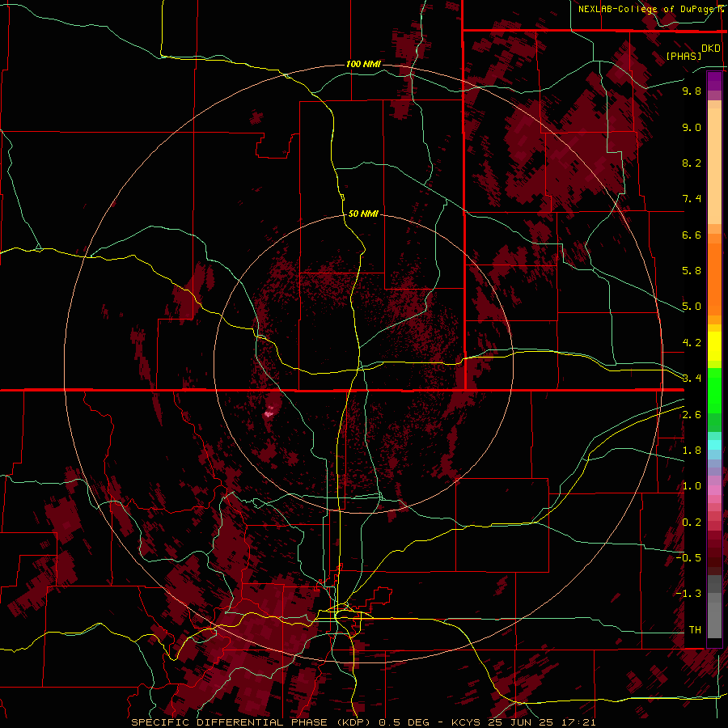Click the 0.2 scale label
This screenshot has height=728, width=728.
coord(692,523)
